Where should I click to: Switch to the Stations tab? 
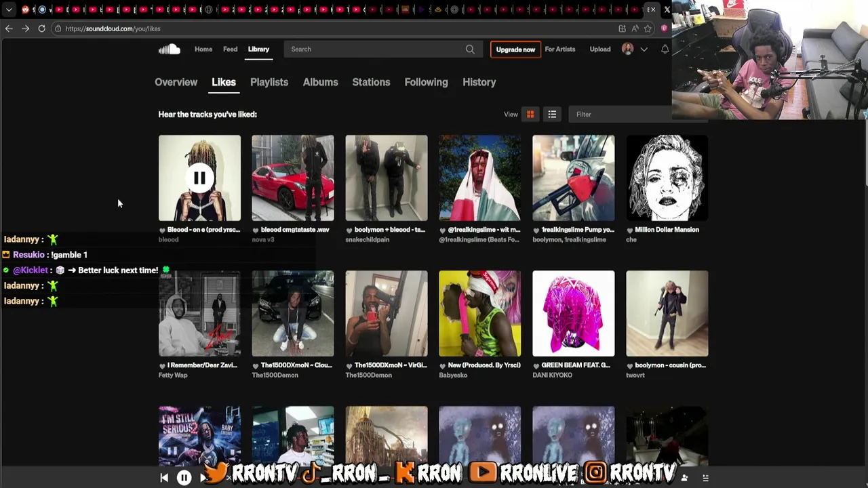point(371,82)
